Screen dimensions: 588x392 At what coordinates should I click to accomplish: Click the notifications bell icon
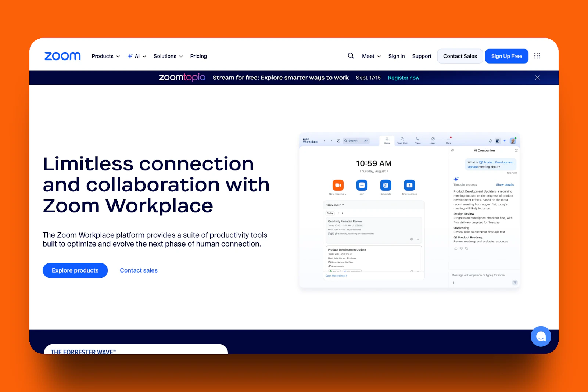pyautogui.click(x=491, y=141)
